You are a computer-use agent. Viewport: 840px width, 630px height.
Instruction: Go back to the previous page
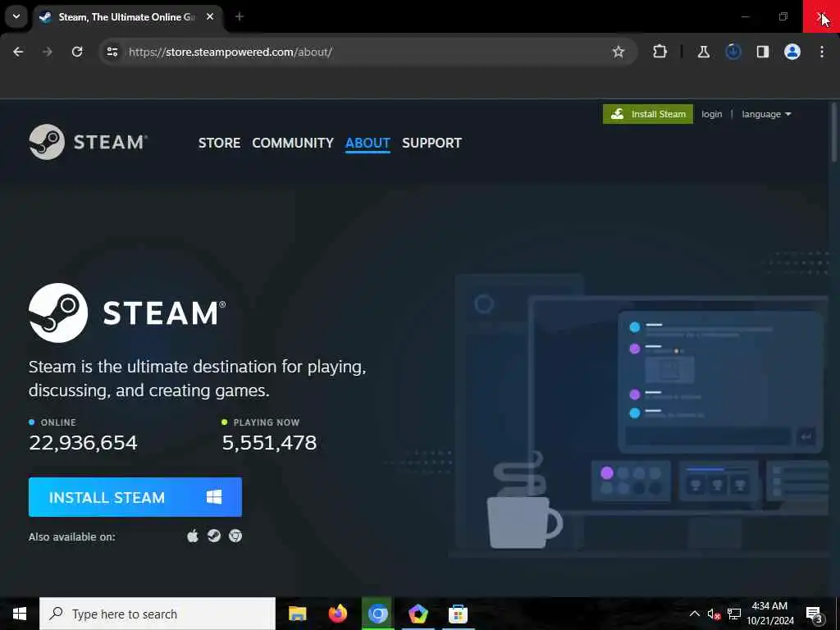pos(18,52)
